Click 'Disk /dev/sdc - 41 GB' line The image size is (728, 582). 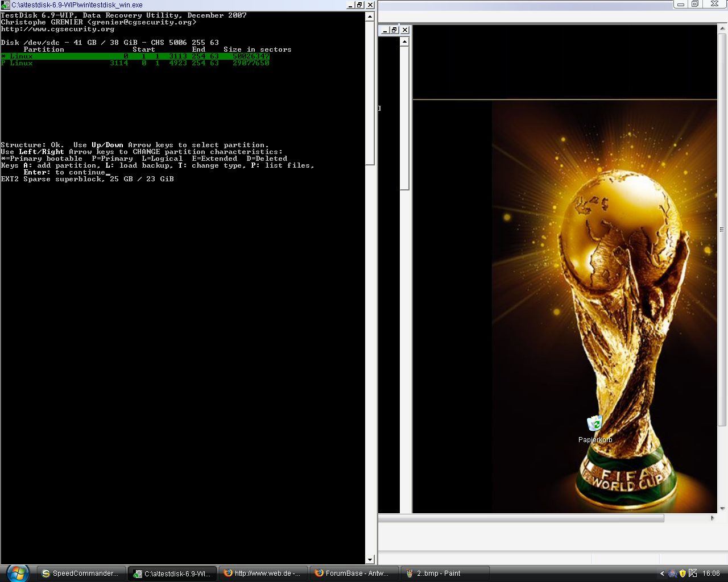point(110,43)
